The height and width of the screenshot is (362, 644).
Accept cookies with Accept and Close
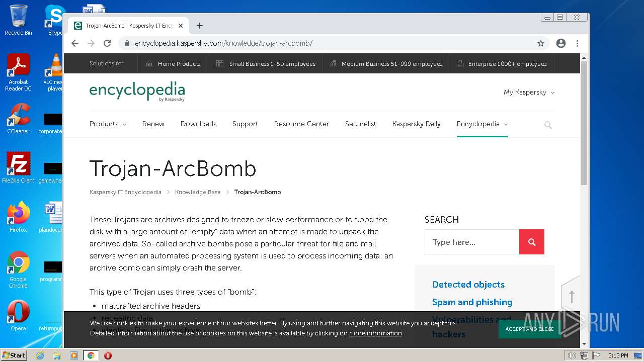coord(530,329)
